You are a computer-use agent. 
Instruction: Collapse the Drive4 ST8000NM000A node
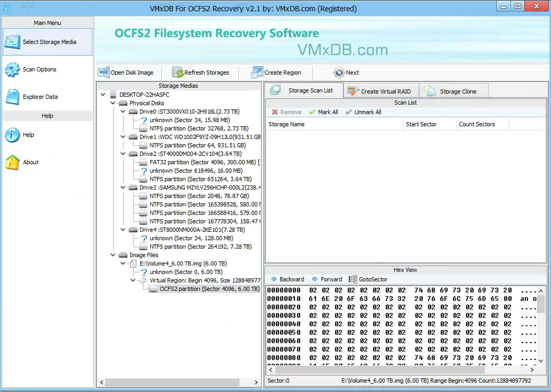123,229
